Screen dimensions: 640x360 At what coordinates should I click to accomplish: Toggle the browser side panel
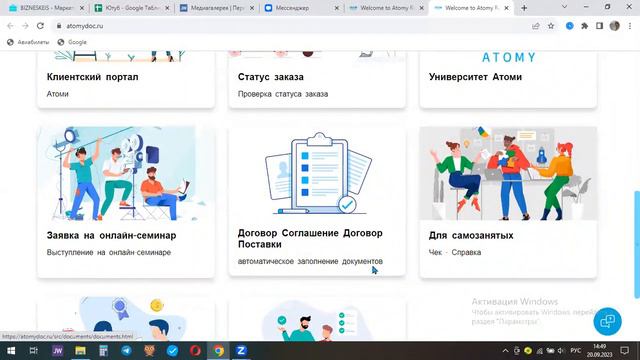(x=599, y=26)
